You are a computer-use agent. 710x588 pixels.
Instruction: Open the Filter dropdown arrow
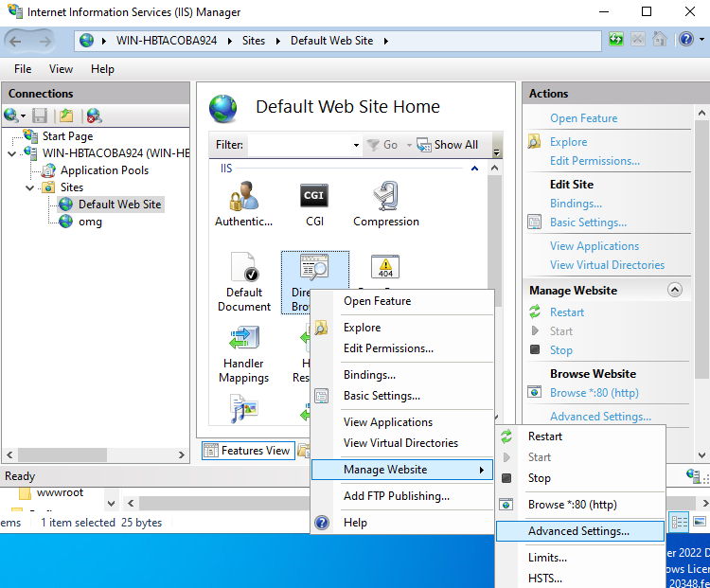tap(356, 145)
